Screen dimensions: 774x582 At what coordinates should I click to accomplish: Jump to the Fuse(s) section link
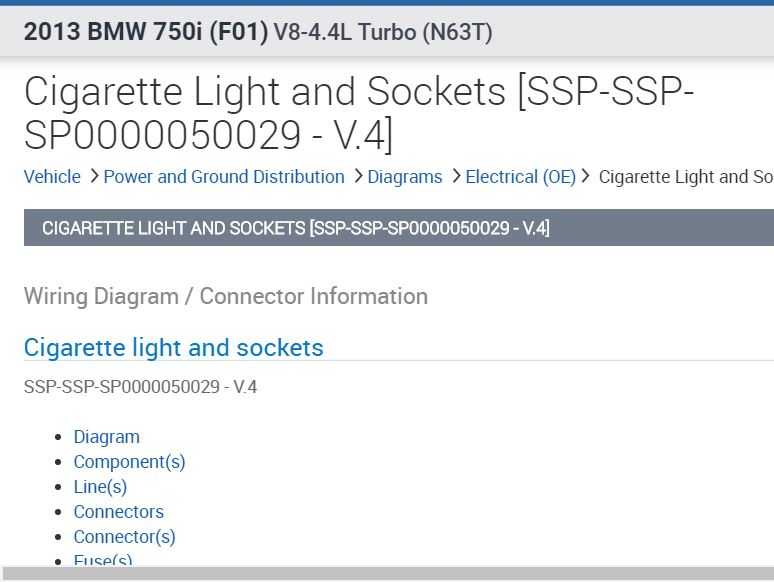point(103,560)
